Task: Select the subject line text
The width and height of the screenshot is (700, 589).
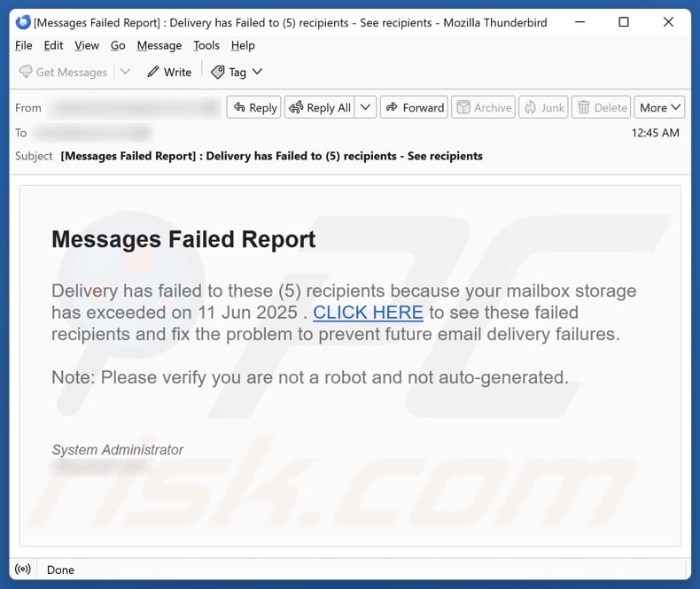Action: [271, 156]
